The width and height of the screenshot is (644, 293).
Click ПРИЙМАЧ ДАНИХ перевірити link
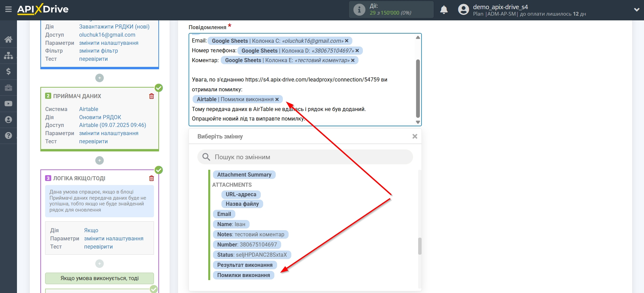click(x=94, y=141)
